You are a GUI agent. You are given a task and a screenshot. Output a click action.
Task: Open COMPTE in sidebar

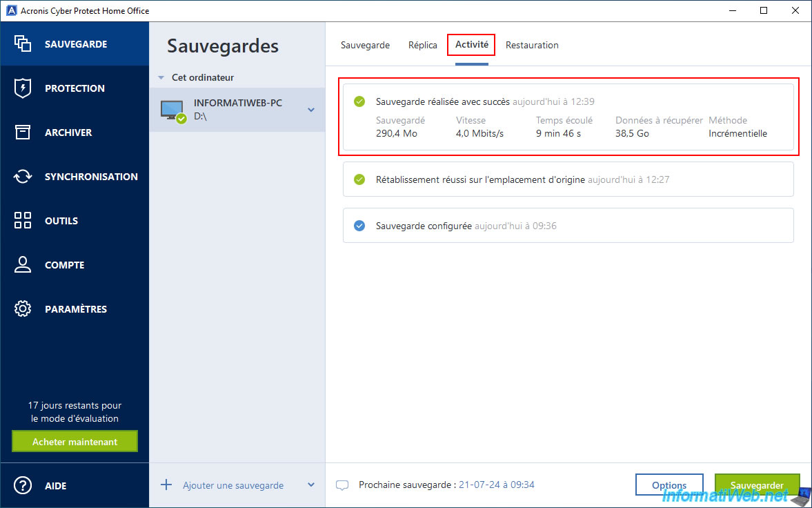tap(64, 264)
